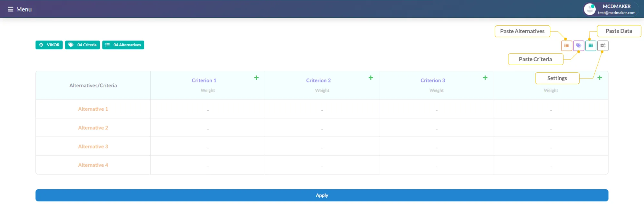
Task: Click the Paste Criteria tags icon
Action: point(579,46)
